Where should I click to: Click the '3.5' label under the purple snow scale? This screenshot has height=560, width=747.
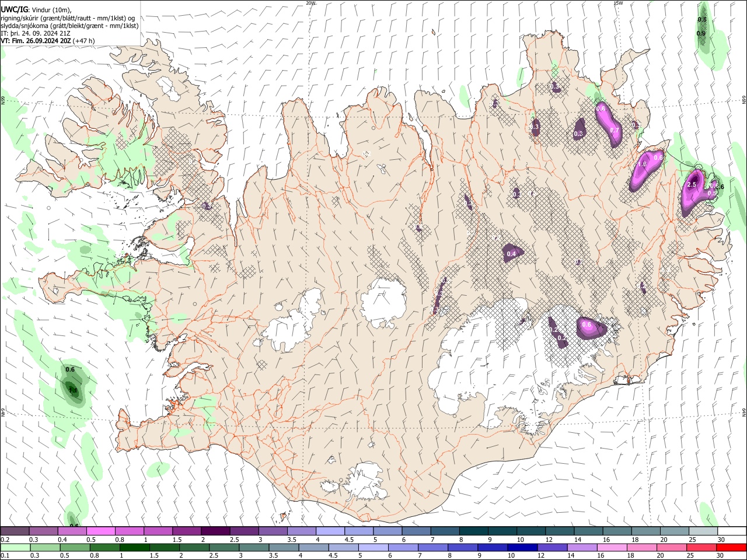point(291,540)
